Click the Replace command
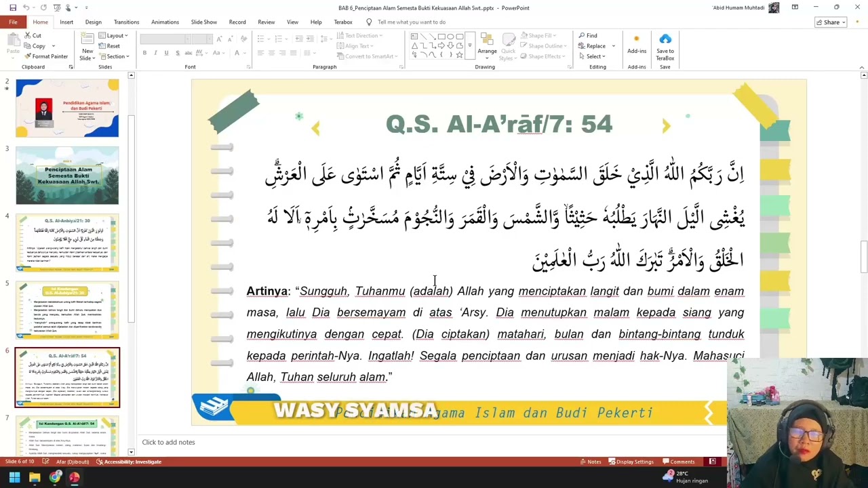The image size is (868, 488). (x=592, y=46)
